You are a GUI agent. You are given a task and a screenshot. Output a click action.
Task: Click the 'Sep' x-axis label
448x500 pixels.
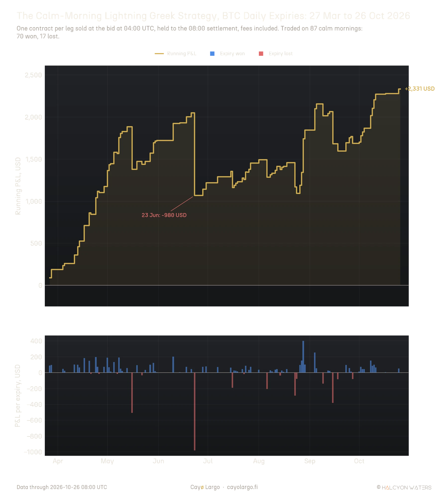pyautogui.click(x=310, y=461)
